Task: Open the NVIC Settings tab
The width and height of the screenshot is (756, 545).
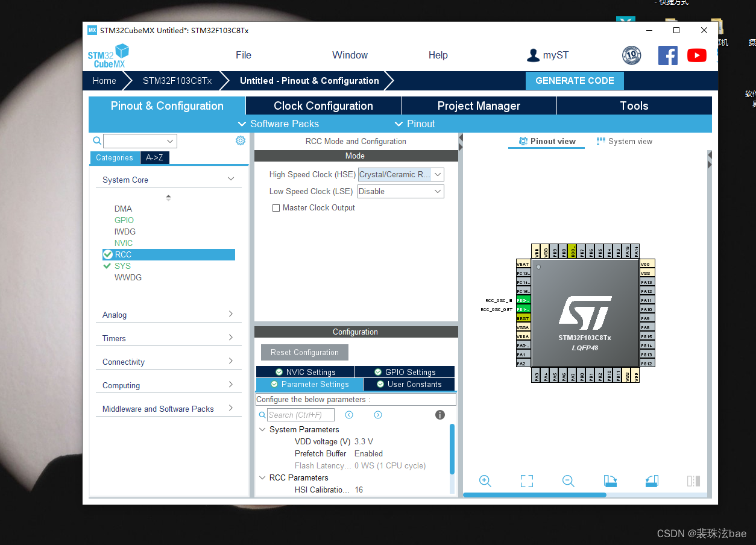Action: click(x=305, y=372)
